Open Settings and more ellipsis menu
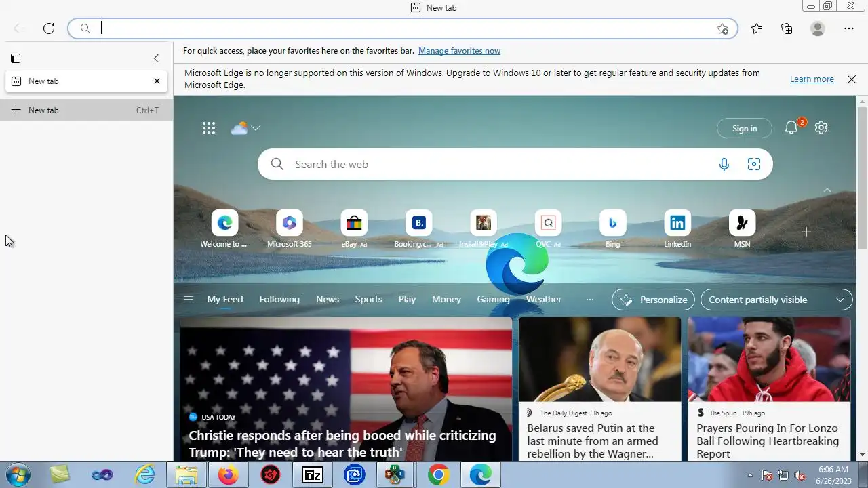 pyautogui.click(x=849, y=28)
